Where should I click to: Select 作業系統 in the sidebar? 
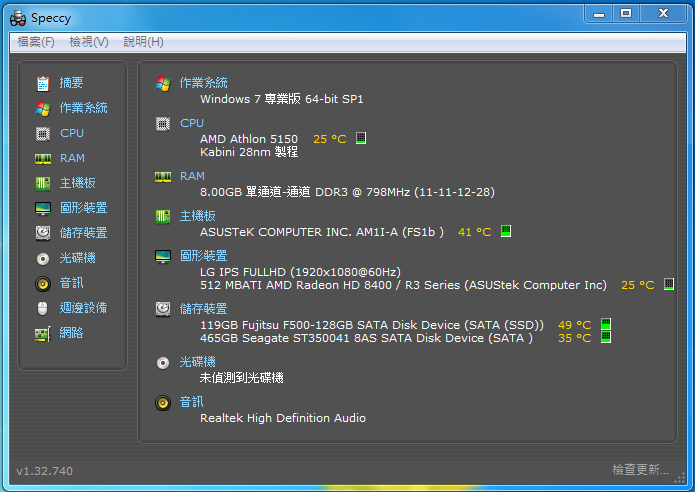83,108
